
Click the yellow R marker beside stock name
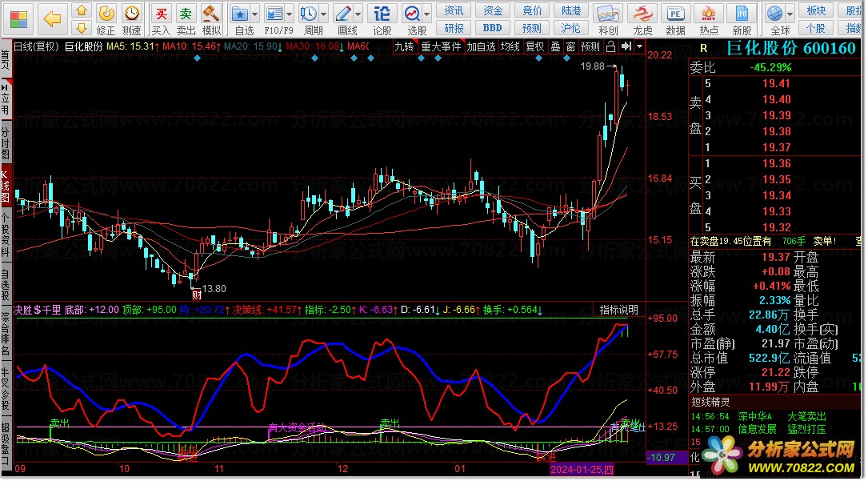coord(703,49)
